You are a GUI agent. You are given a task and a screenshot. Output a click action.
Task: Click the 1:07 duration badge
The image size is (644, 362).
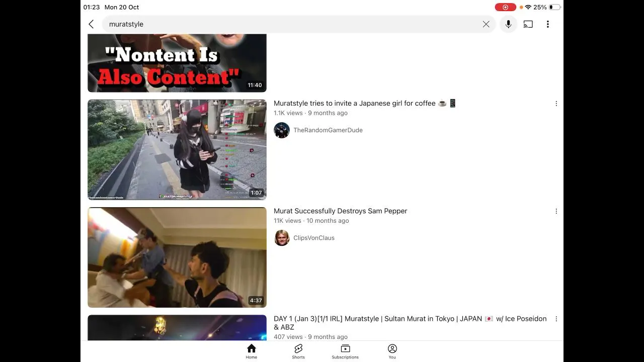(257, 193)
